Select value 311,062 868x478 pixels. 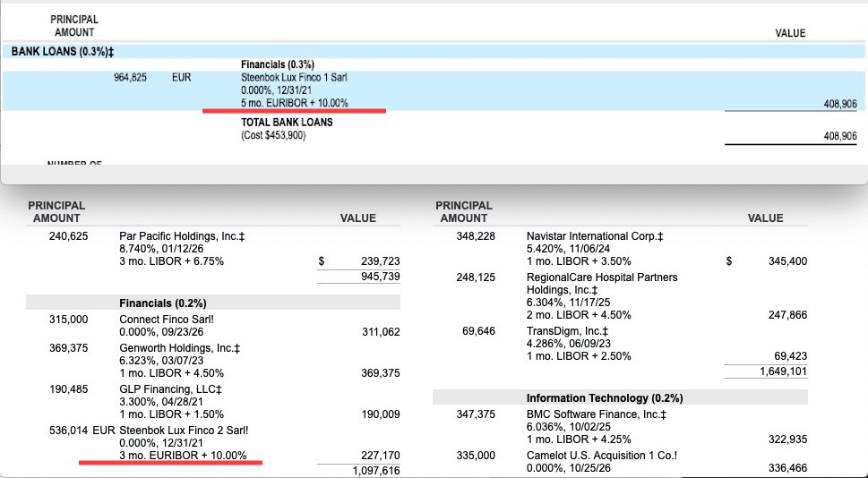381,332
